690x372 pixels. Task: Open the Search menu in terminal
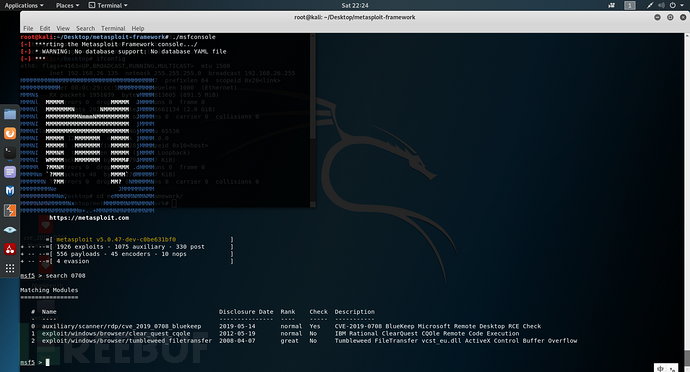[85, 28]
